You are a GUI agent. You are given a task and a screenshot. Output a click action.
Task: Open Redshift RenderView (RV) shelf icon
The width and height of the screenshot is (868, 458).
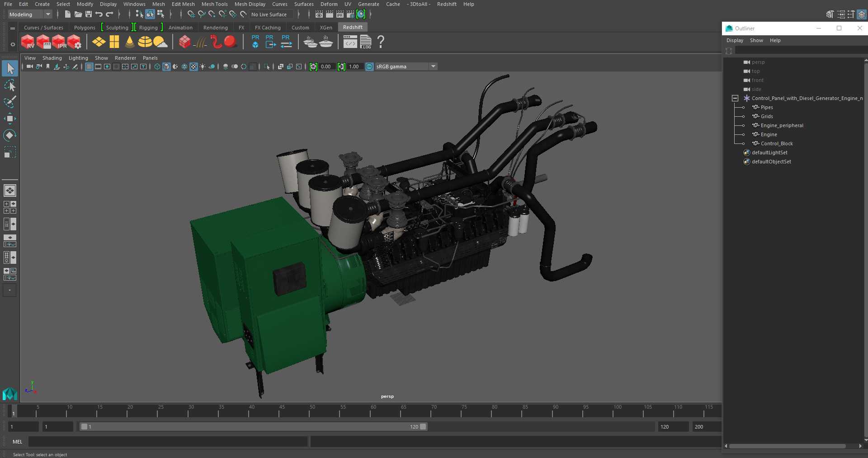[28, 42]
